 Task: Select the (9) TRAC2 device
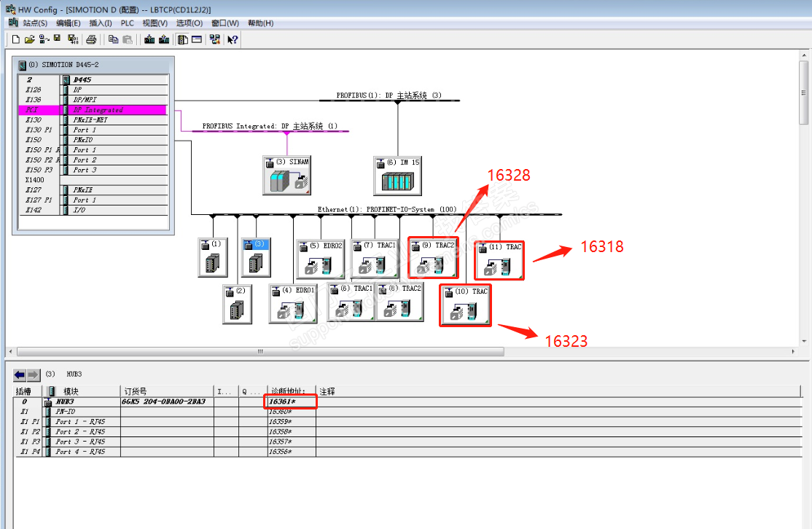pyautogui.click(x=433, y=258)
